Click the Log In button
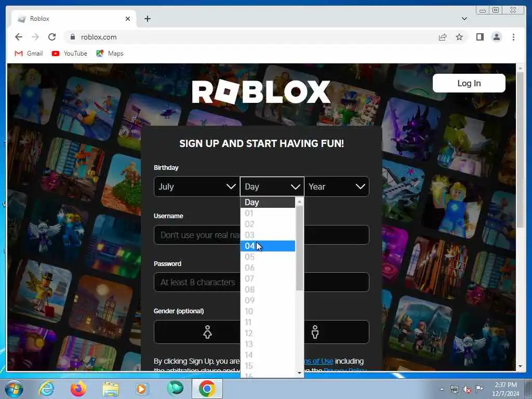 click(x=469, y=83)
